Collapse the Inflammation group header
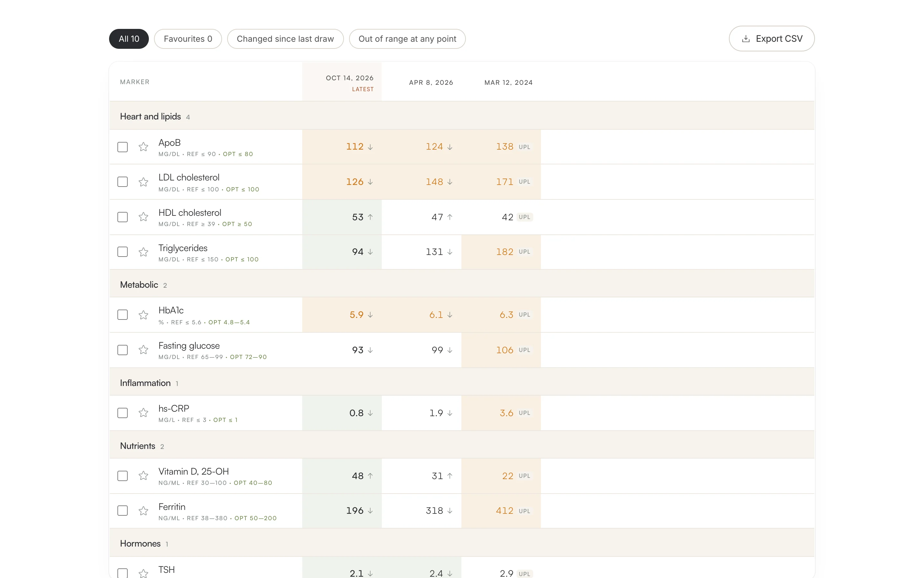 pos(462,382)
